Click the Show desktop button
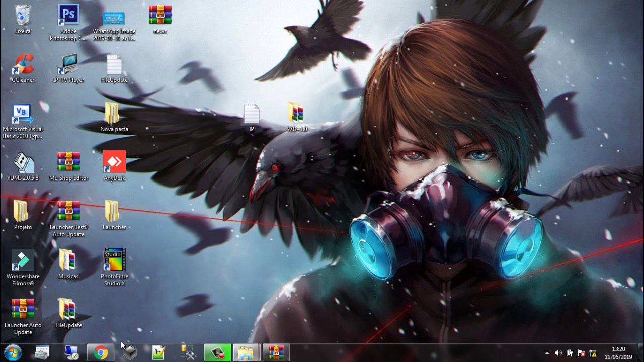 (640, 353)
